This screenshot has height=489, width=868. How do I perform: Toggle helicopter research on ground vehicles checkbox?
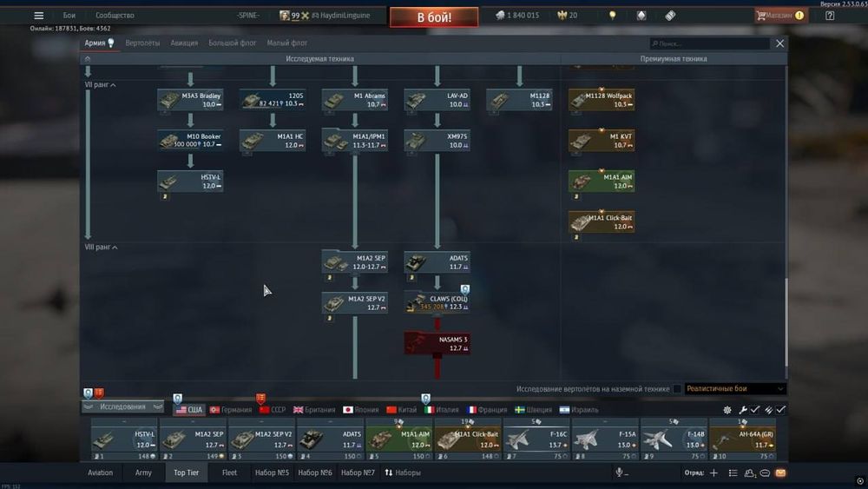(677, 389)
